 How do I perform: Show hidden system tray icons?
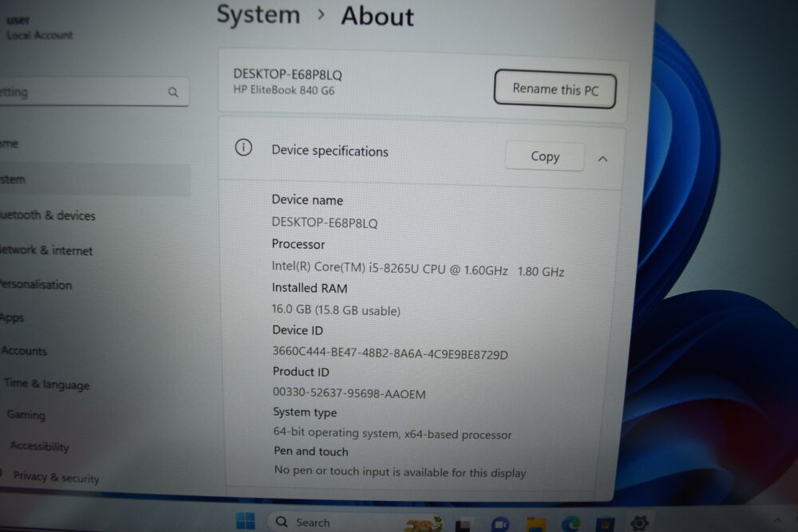pyautogui.click(x=777, y=520)
